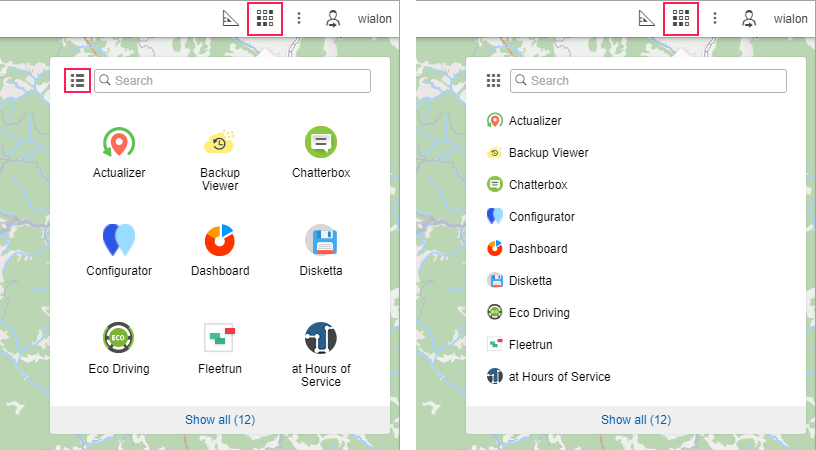816x450 pixels.
Task: Focus the Search field in list view
Action: pyautogui.click(x=648, y=81)
